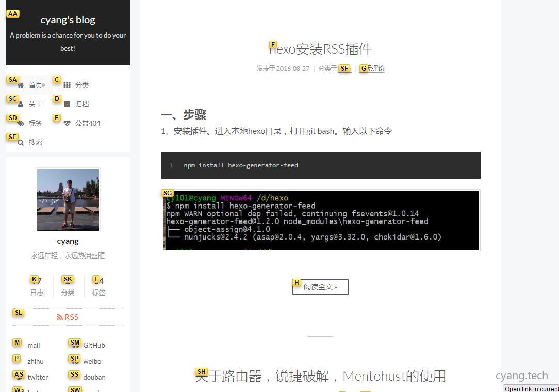Click the archive icon beside 归档
The height and width of the screenshot is (392, 559).
(x=67, y=104)
